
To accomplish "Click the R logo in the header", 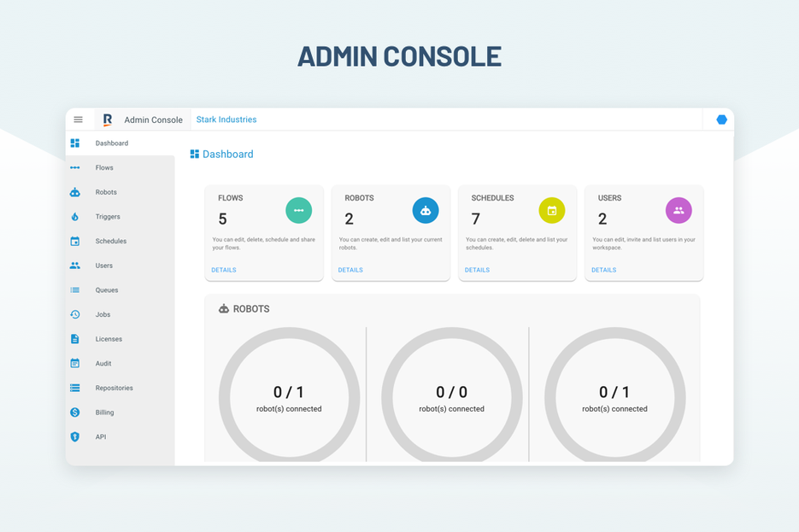I will 105,120.
